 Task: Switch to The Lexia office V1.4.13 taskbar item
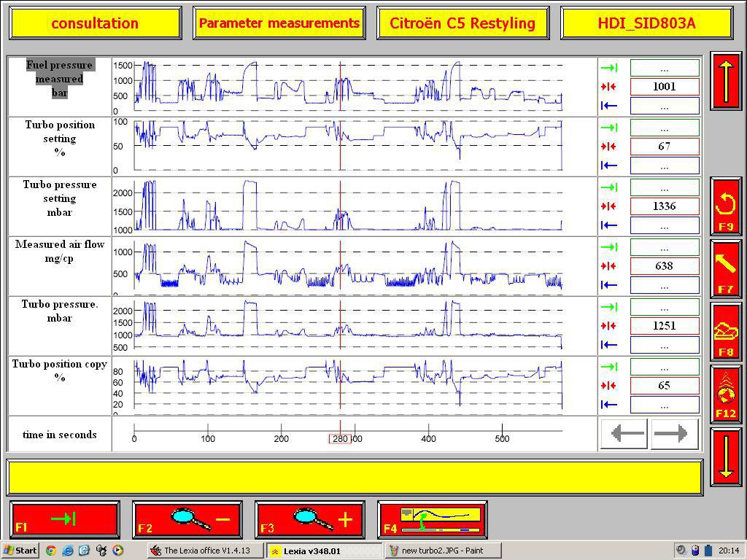[x=205, y=551]
